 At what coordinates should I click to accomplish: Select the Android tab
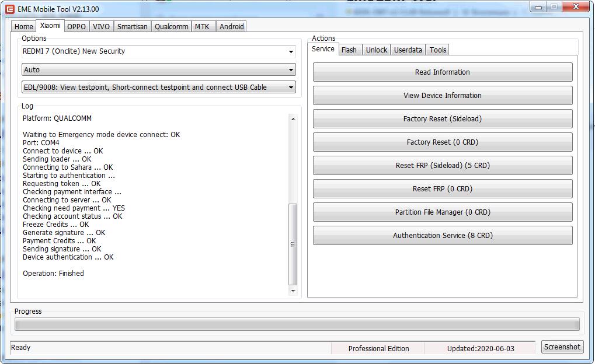point(231,27)
